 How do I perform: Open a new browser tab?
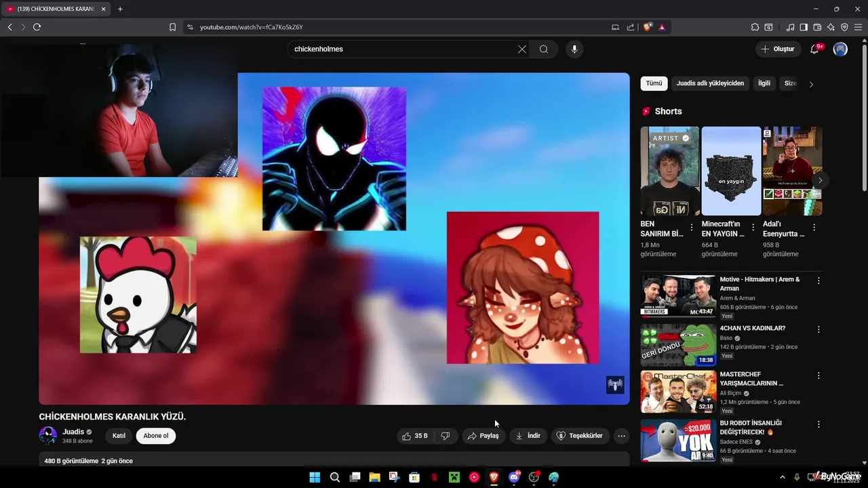[x=120, y=9]
